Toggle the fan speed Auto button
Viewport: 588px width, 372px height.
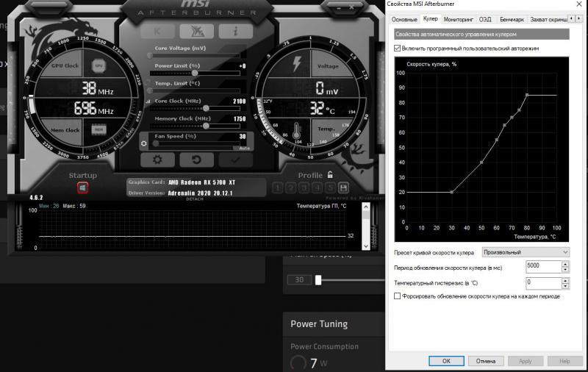(x=245, y=148)
